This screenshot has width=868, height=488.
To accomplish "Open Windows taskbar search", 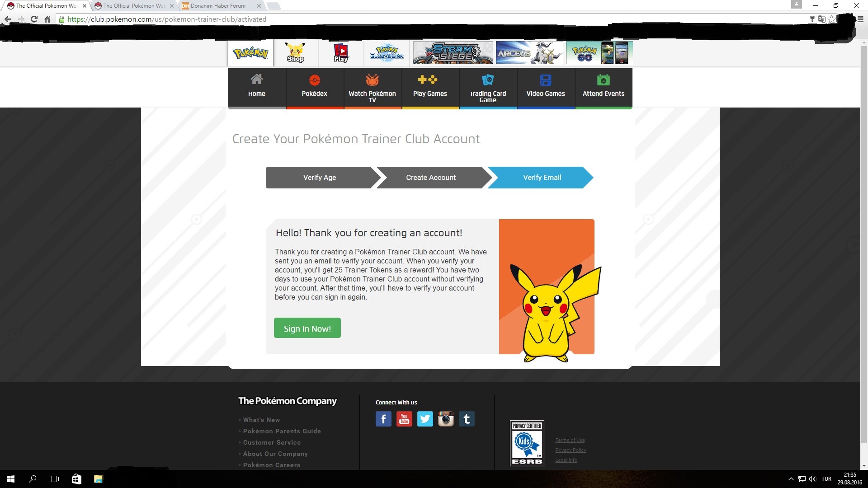I will [x=33, y=479].
